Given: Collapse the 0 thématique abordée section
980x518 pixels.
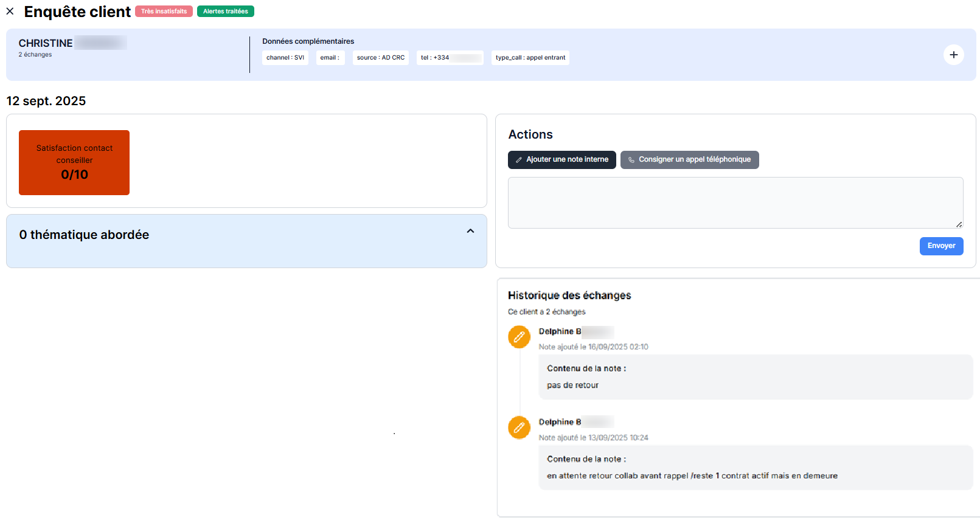Looking at the screenshot, I should point(470,231).
